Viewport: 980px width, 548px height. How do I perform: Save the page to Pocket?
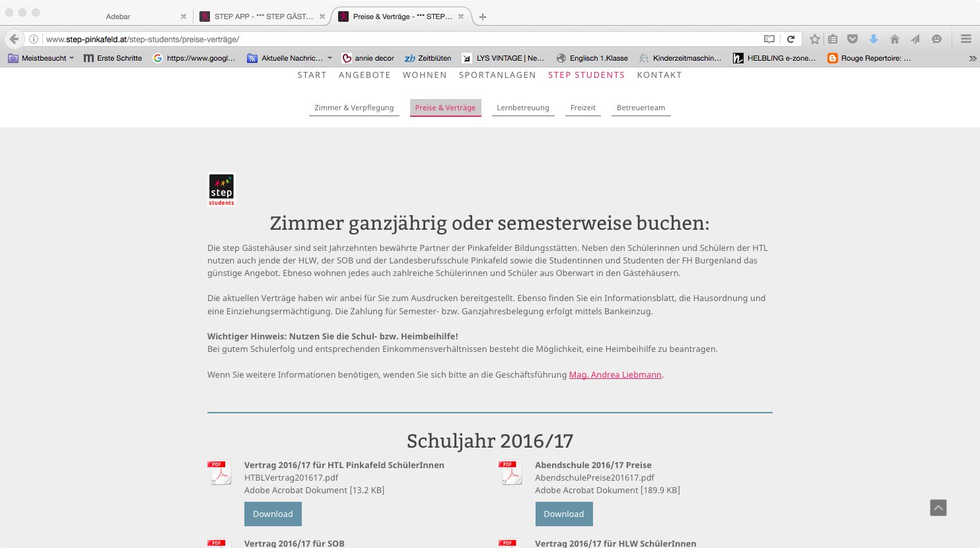pos(853,39)
